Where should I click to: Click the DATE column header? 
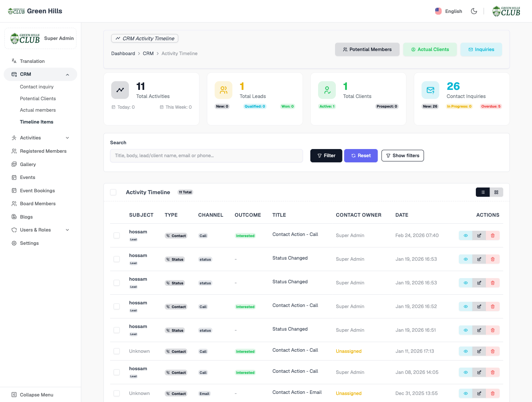click(x=402, y=215)
